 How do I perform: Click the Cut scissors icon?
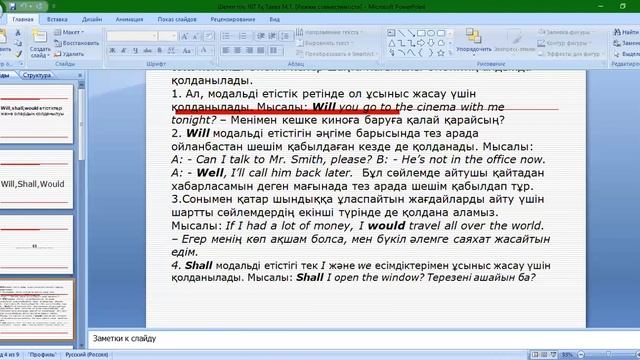(18, 33)
